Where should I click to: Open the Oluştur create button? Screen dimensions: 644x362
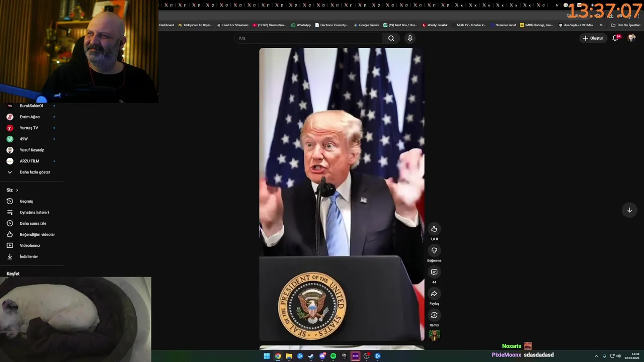coord(593,38)
